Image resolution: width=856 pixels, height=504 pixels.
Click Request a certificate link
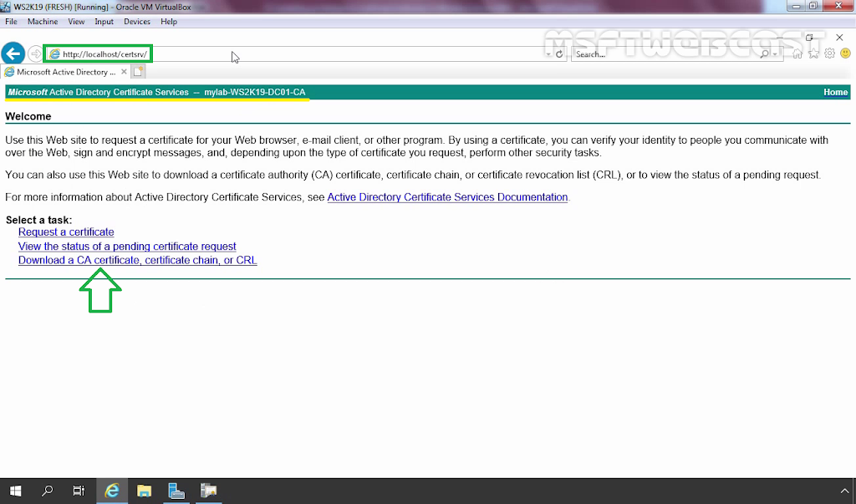pyautogui.click(x=66, y=232)
